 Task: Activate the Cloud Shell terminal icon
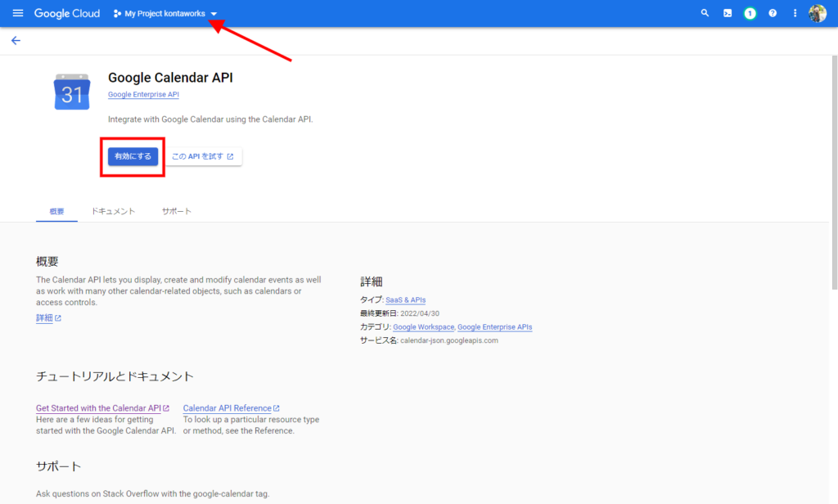728,13
